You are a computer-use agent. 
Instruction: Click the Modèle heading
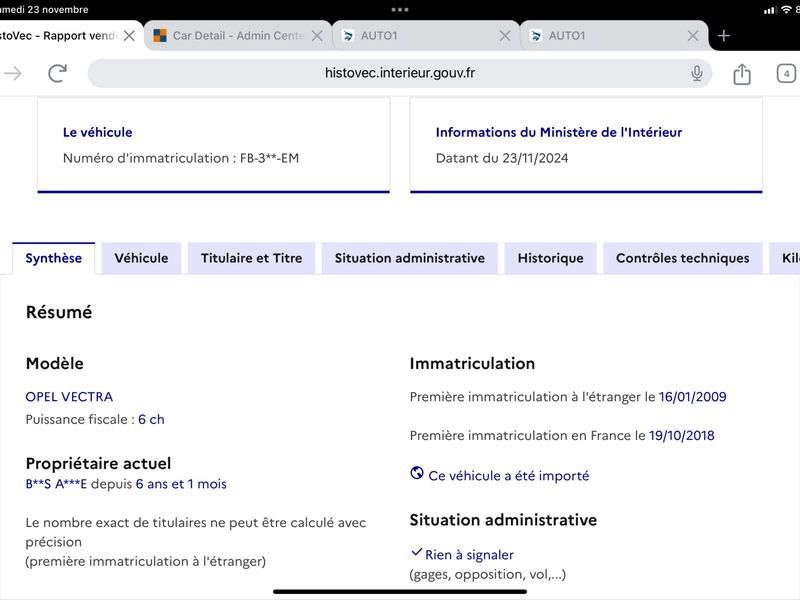pyautogui.click(x=55, y=363)
